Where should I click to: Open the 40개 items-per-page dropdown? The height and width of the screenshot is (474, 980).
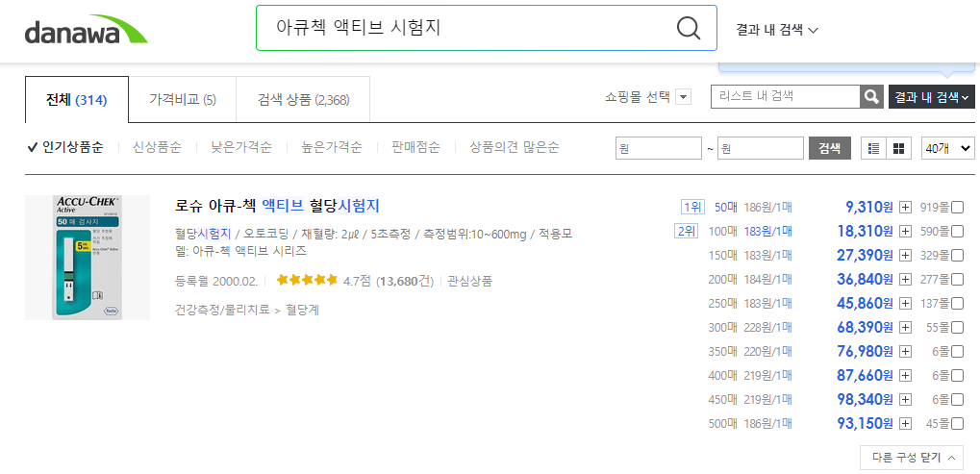(x=948, y=148)
